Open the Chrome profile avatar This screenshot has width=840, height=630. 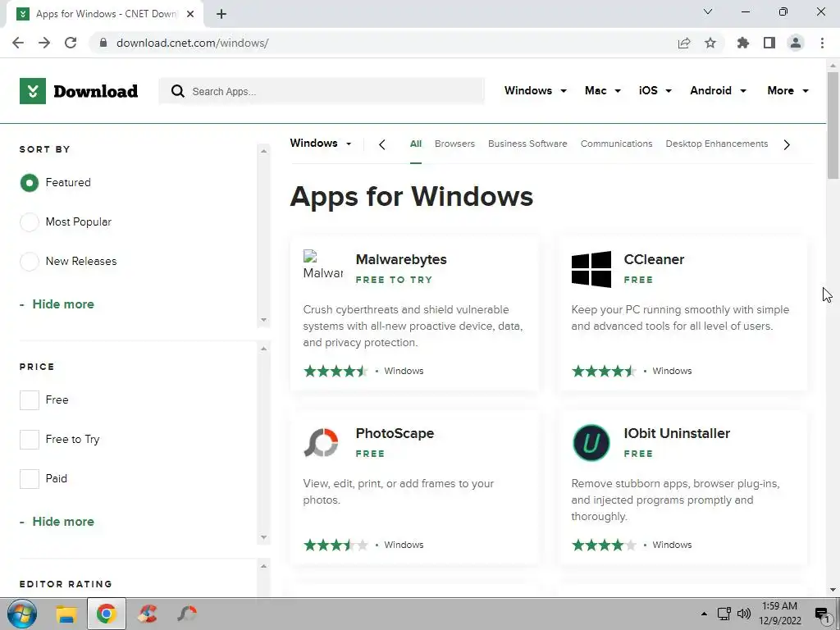pyautogui.click(x=796, y=43)
